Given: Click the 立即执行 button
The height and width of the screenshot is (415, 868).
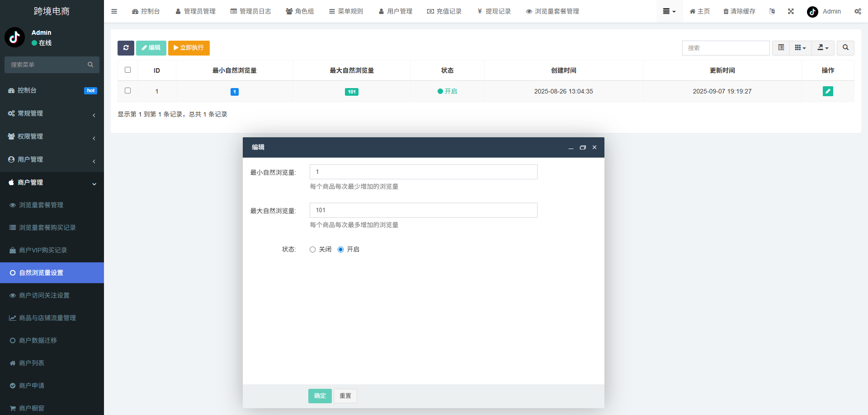Looking at the screenshot, I should 189,48.
